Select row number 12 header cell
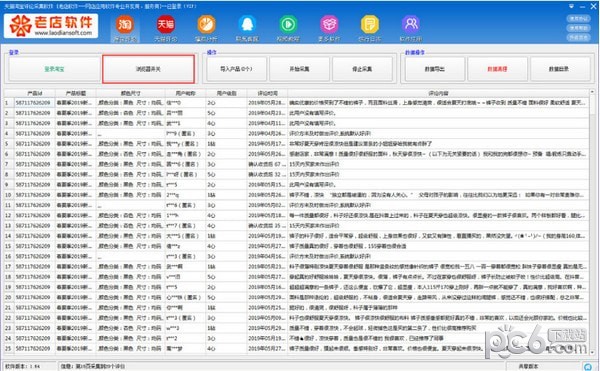This screenshot has height=371, width=600. tap(9, 215)
